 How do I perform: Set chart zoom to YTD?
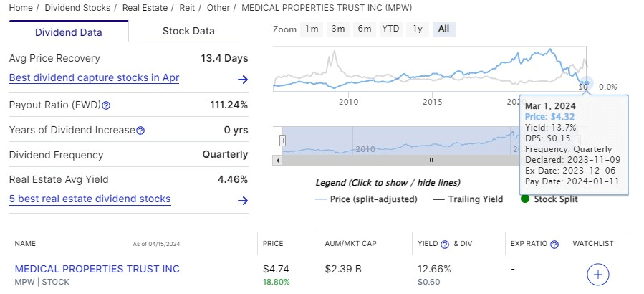pyautogui.click(x=390, y=29)
